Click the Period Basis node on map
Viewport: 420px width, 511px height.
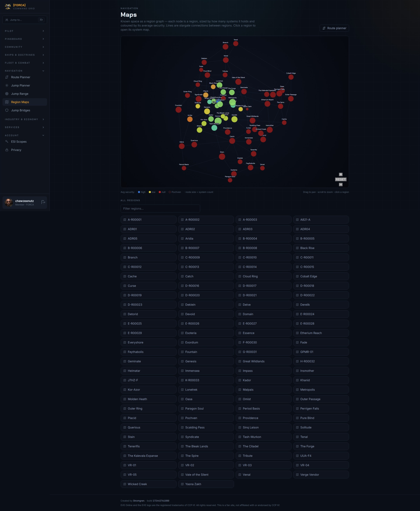184,168
